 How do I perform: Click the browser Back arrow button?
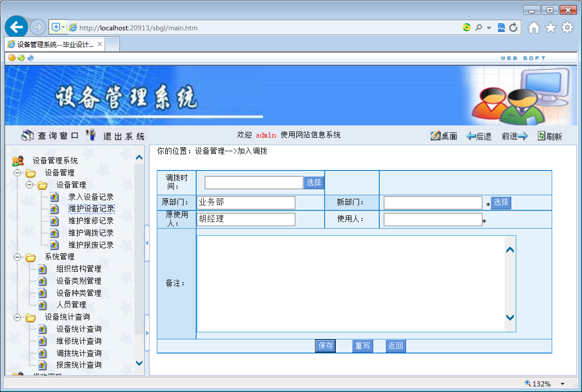pyautogui.click(x=16, y=27)
